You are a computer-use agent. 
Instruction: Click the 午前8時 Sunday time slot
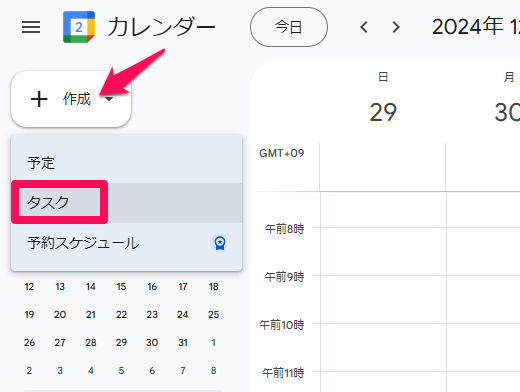[x=383, y=251]
